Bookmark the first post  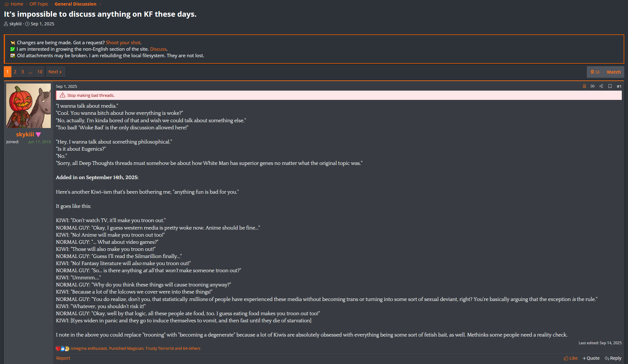point(610,86)
